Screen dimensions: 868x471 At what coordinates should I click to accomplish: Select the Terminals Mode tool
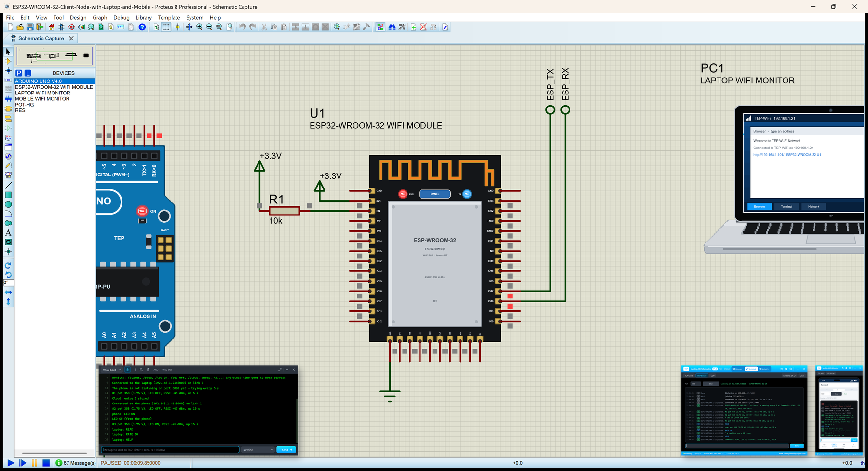[x=8, y=118]
